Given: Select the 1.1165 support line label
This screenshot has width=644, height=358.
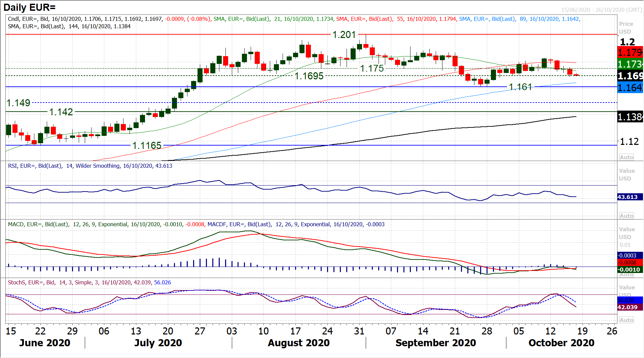Looking at the screenshot, I should (147, 146).
